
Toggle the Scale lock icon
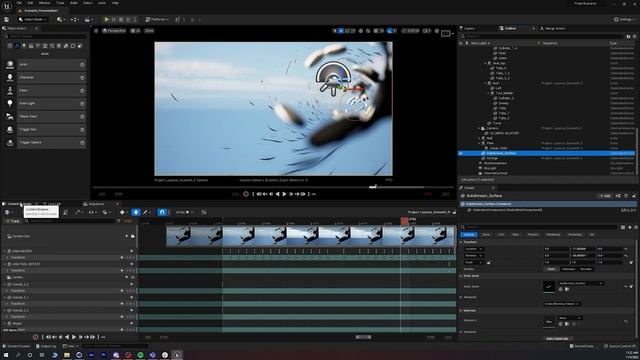point(489,262)
